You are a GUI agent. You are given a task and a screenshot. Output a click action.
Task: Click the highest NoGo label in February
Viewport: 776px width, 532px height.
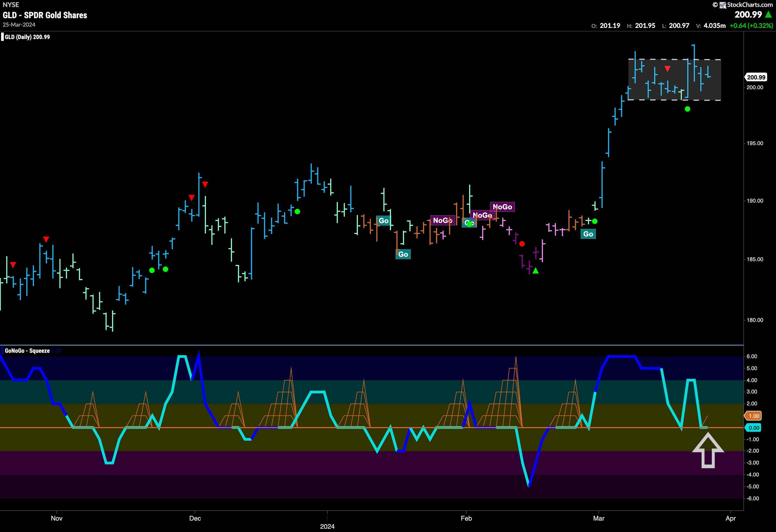[x=502, y=207]
